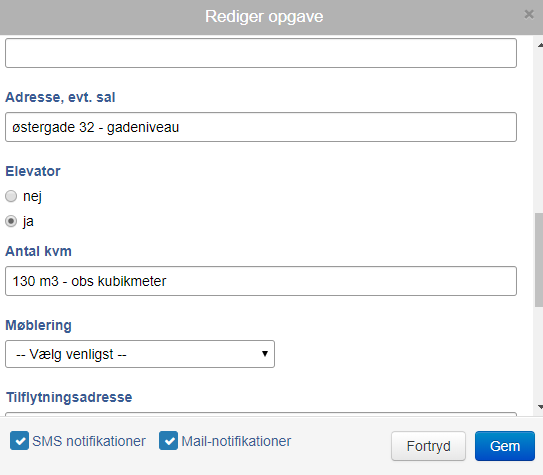Click the Møblering dropdown arrow
This screenshot has height=475, width=543.
click(x=265, y=354)
